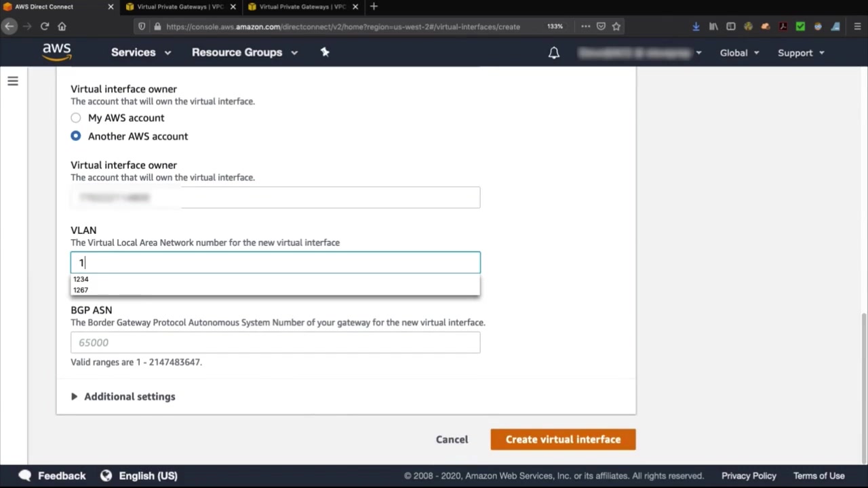The image size is (868, 488).
Task: Click the Create virtual interface button
Action: 563,439
